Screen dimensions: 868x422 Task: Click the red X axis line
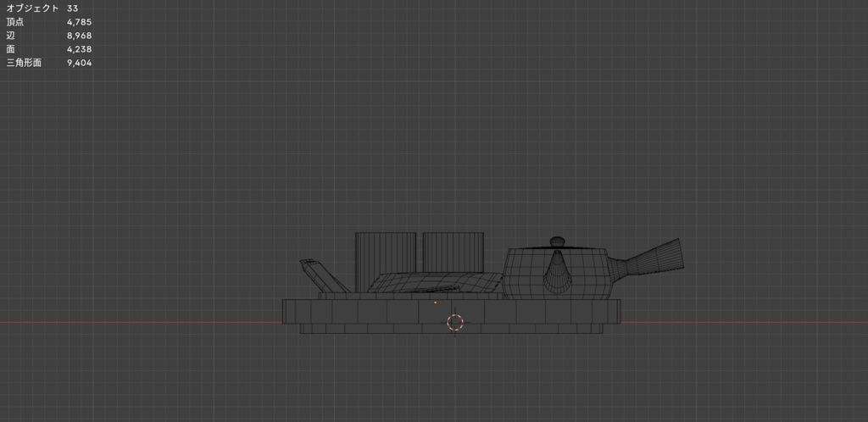[138, 323]
